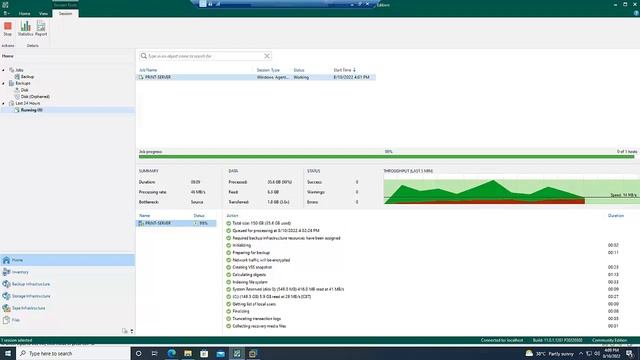
Task: Collapse the Last 24 Hours node
Action: 4,103
